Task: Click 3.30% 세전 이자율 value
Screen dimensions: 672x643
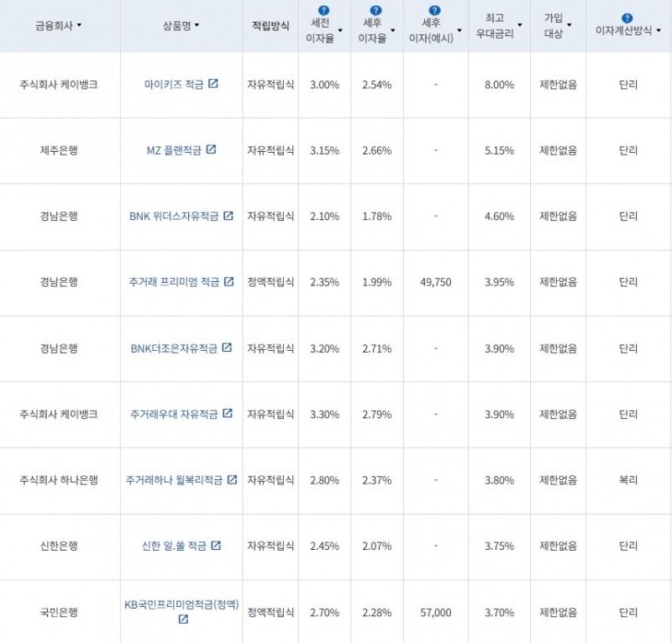Action: [324, 415]
